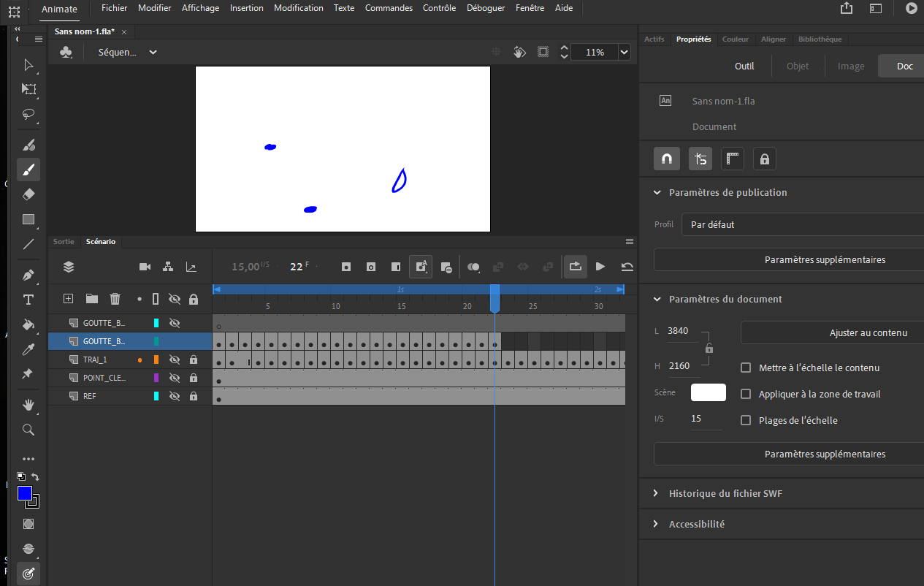Select the Paint Bucket tool
924x586 pixels.
click(28, 324)
